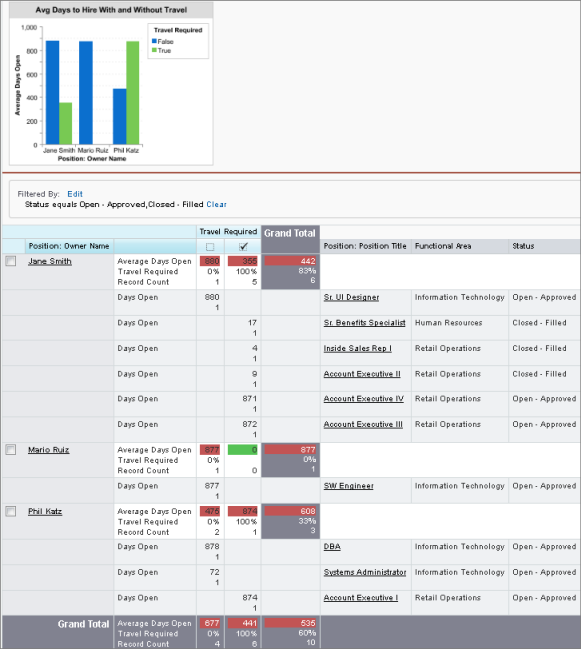
Task: Click Mario Ruiz's blue bar in chart
Action: click(x=86, y=93)
